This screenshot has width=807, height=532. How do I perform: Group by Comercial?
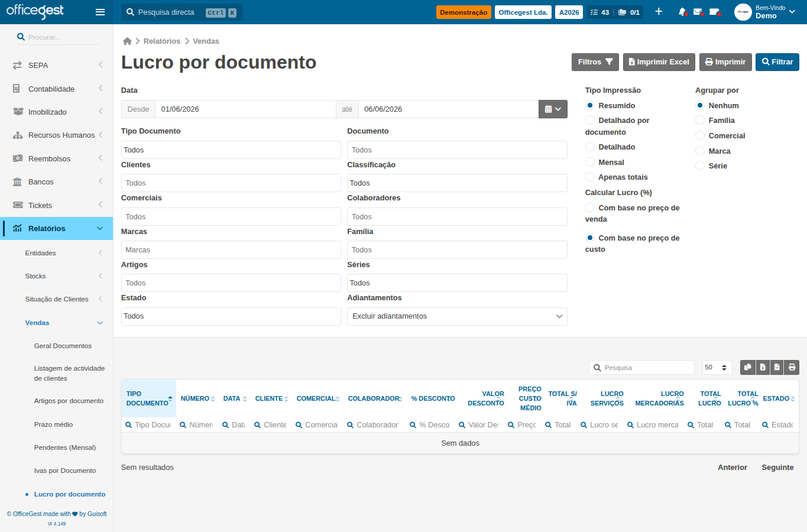coord(700,135)
